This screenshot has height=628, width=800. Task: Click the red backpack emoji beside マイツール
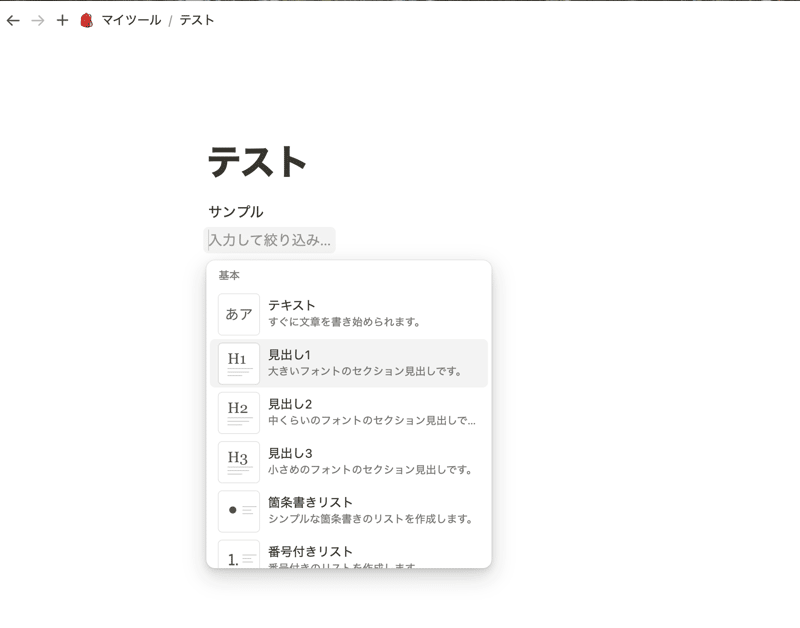tap(86, 18)
